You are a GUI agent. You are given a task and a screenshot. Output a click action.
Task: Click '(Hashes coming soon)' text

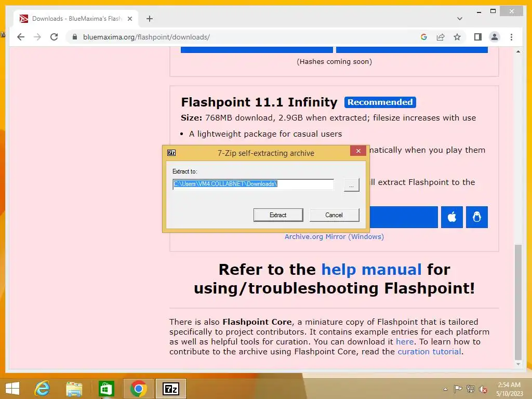[x=334, y=61]
